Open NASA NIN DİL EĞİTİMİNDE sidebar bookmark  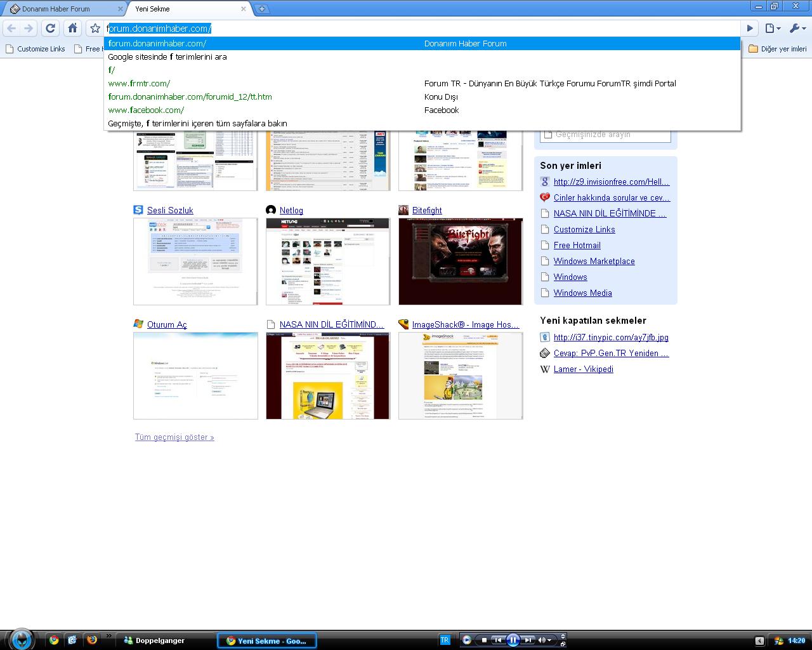tap(610, 213)
